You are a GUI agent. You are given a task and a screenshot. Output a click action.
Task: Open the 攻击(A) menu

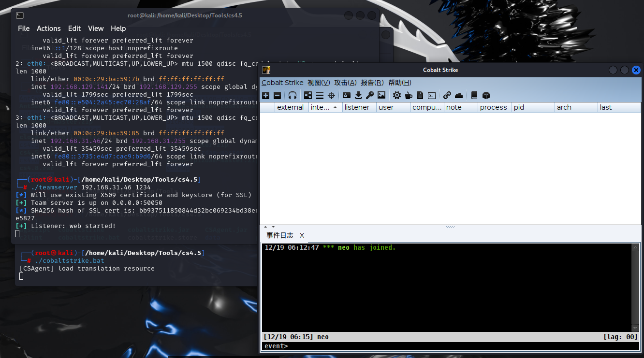pyautogui.click(x=345, y=83)
